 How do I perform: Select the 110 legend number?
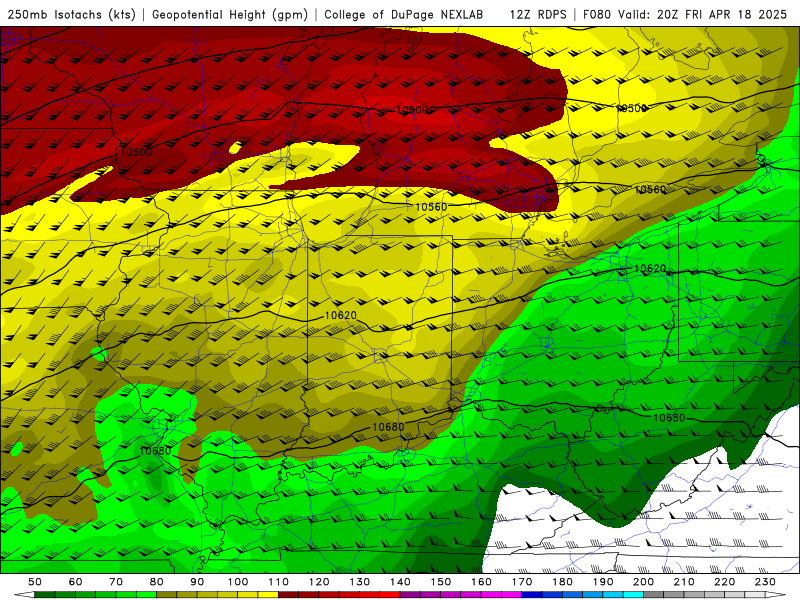(x=279, y=582)
